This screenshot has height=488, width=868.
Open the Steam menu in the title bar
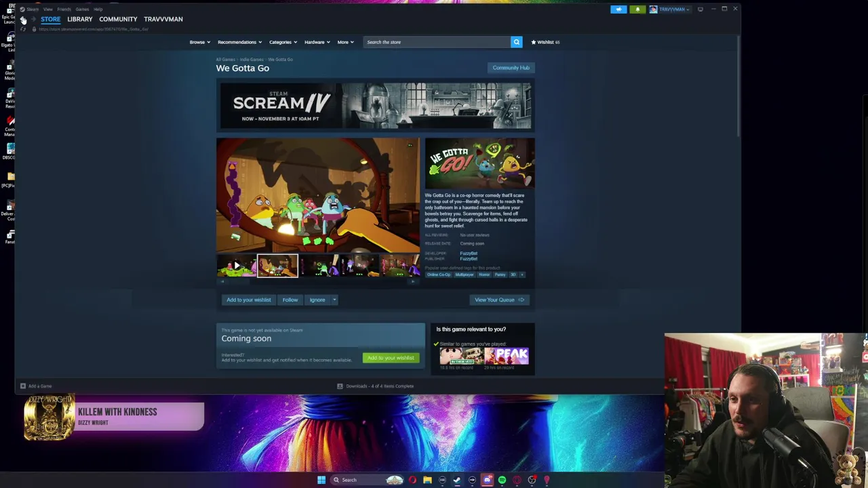pyautogui.click(x=33, y=9)
